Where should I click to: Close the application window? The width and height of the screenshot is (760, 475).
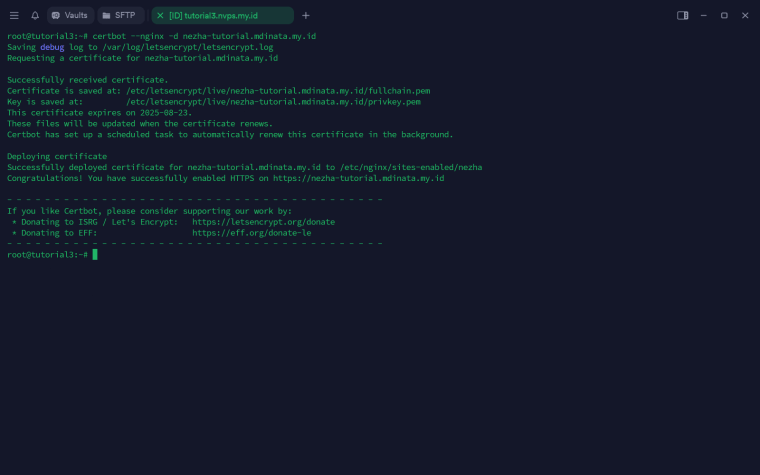point(745,16)
